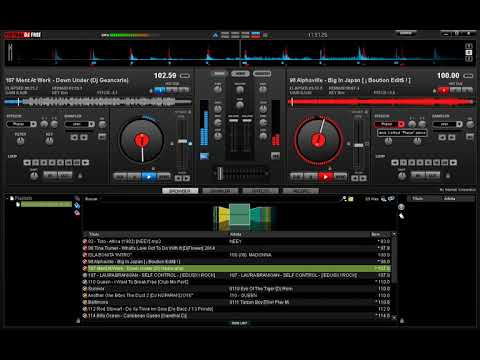The height and width of the screenshot is (360, 480).
Task: Pause the left deck track
Action: click(135, 177)
